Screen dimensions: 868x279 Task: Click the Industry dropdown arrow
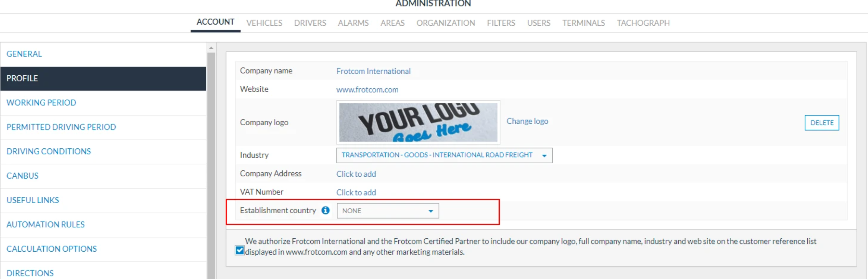544,156
